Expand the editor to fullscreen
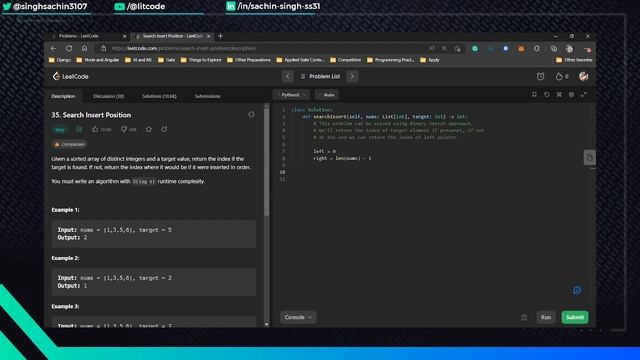The height and width of the screenshot is (360, 640). pos(584,95)
